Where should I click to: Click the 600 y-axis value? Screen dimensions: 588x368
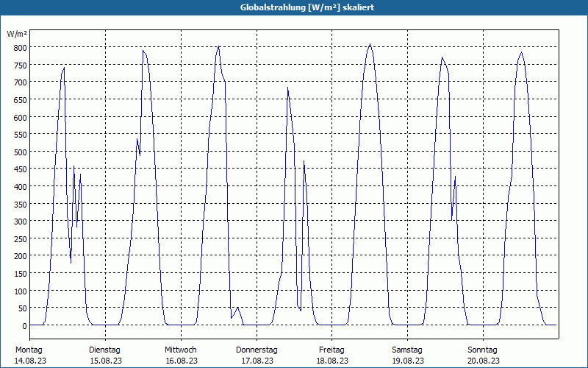21,118
